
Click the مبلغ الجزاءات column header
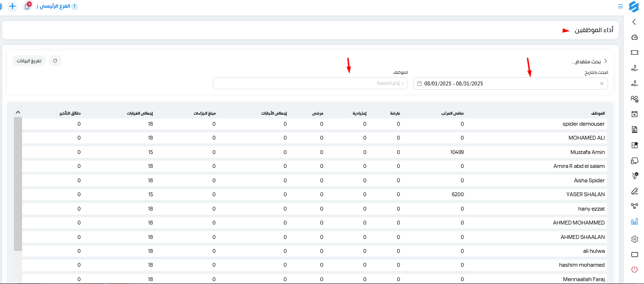point(204,113)
